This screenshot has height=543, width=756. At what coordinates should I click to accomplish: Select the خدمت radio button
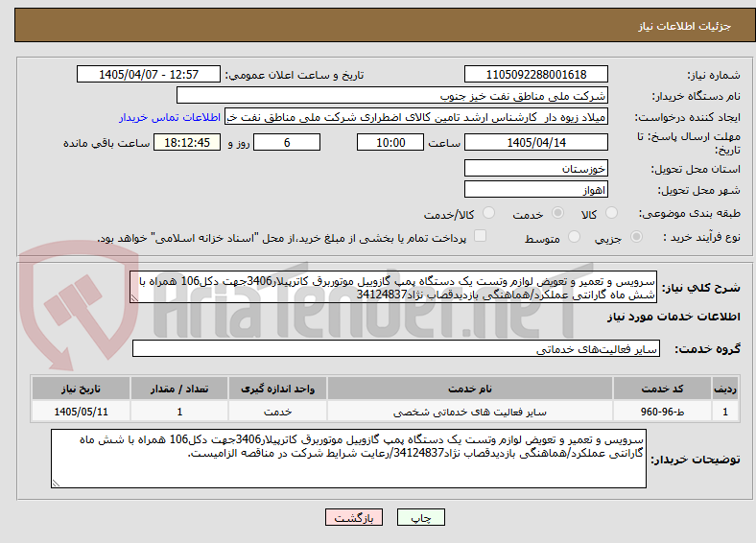point(557,213)
